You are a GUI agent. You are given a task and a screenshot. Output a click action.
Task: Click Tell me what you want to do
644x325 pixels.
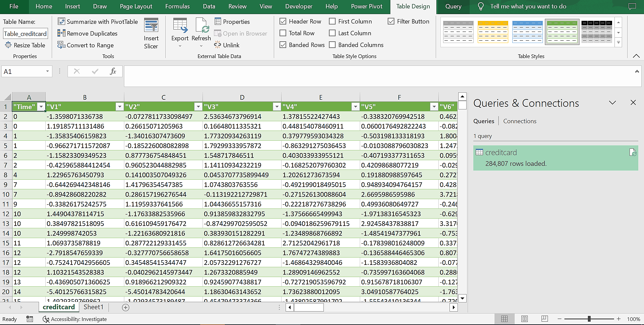[528, 6]
